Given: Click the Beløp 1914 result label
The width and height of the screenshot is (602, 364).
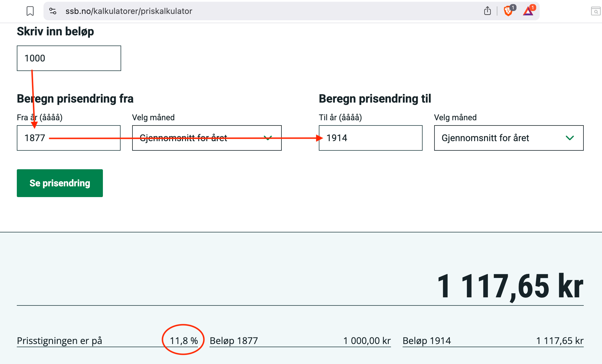Looking at the screenshot, I should (427, 341).
